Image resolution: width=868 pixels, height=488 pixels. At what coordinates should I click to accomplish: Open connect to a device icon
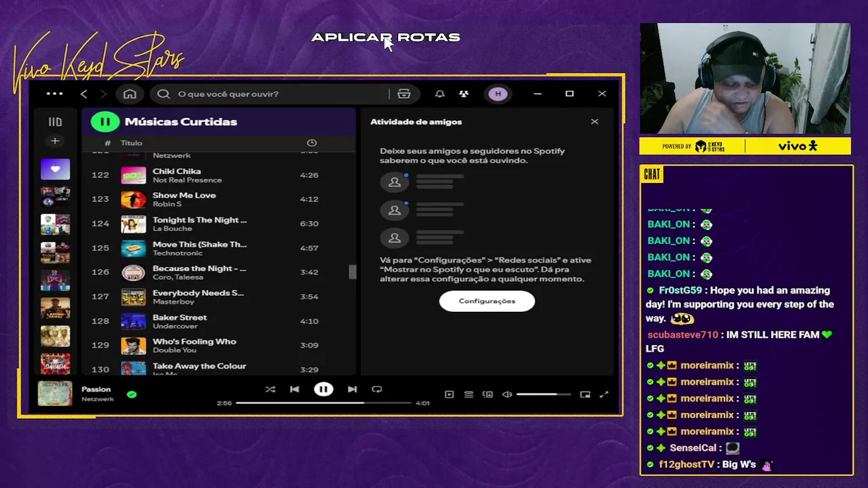(488, 394)
